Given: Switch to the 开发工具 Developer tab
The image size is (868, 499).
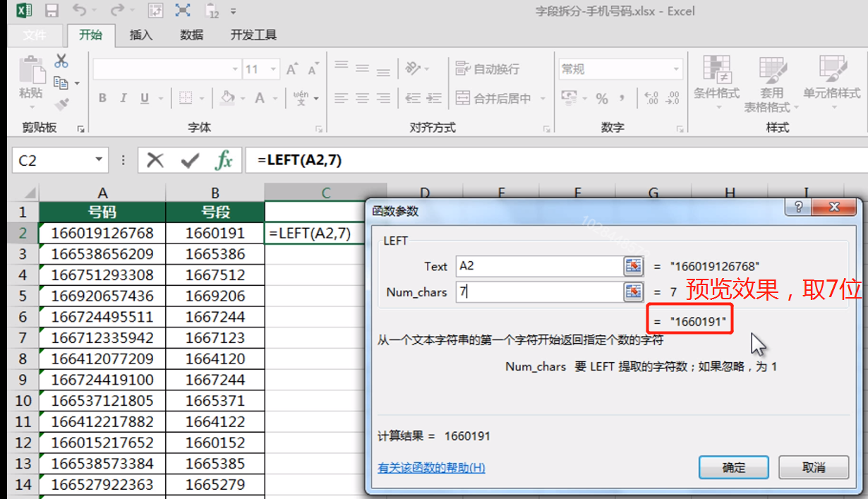Looking at the screenshot, I should pyautogui.click(x=254, y=35).
